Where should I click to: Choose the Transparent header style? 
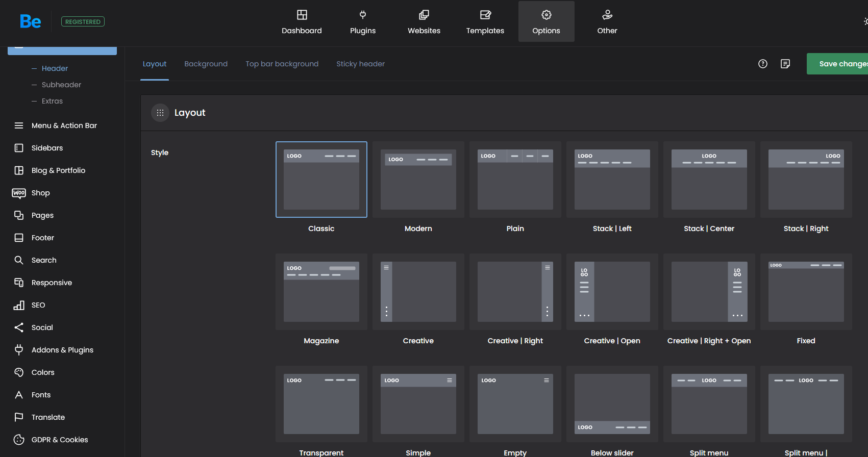[x=321, y=404]
